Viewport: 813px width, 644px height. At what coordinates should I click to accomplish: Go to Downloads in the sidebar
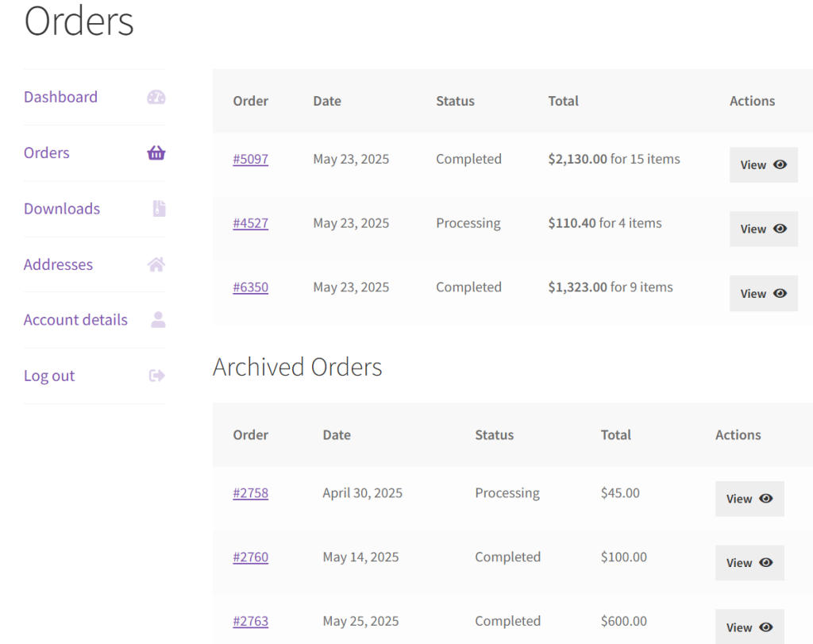pos(62,209)
